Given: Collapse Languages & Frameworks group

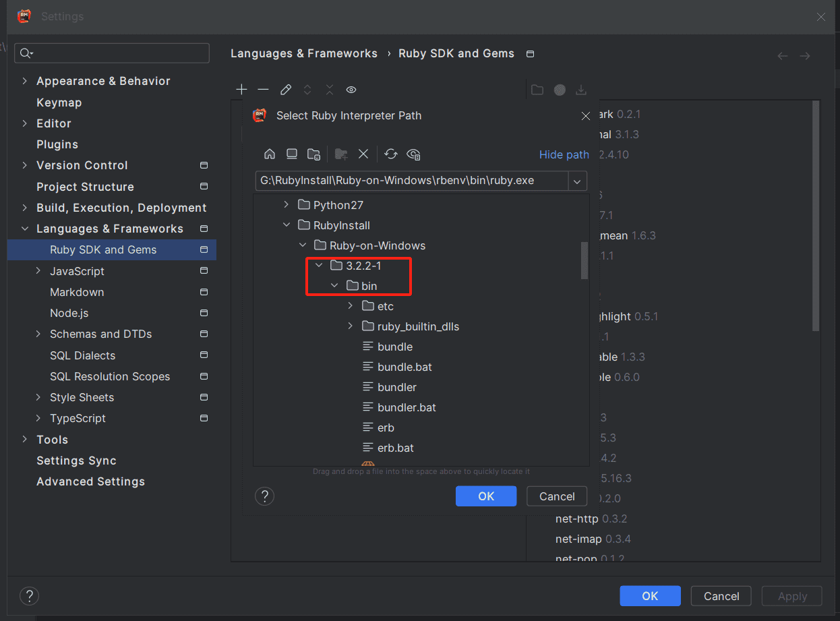Looking at the screenshot, I should pyautogui.click(x=25, y=229).
